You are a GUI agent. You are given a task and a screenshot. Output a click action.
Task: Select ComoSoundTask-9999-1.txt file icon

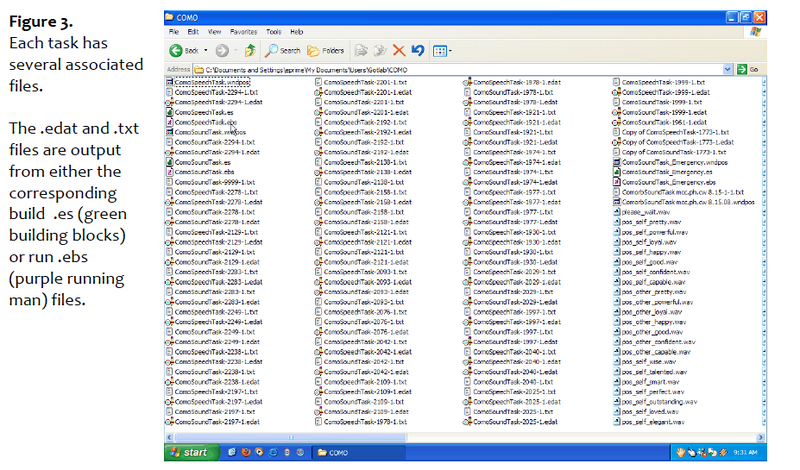(x=169, y=182)
